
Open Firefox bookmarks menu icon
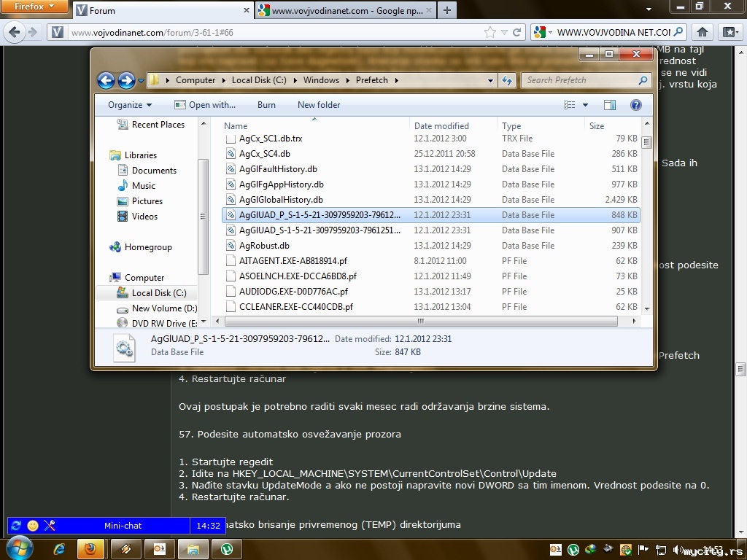pos(730,32)
